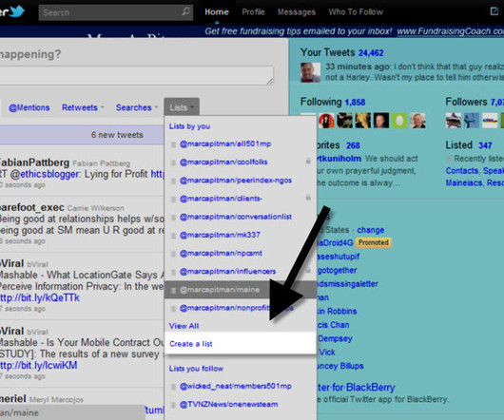Click 'Lists by you' header
Screen dimensions: 504x420
click(189, 126)
